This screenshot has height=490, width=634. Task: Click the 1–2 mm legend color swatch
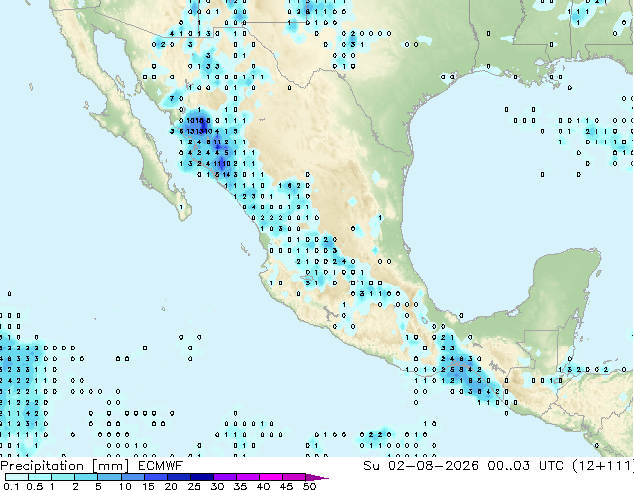[x=63, y=477]
